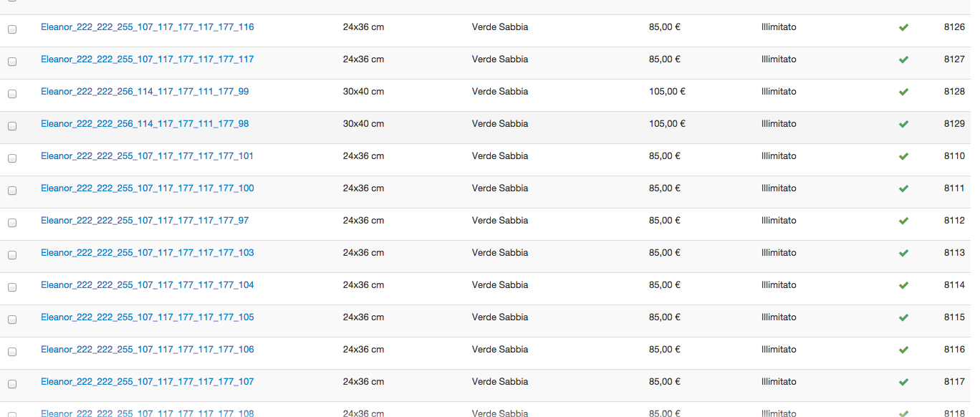Open the 30x40 cm product link ending _98

[145, 124]
